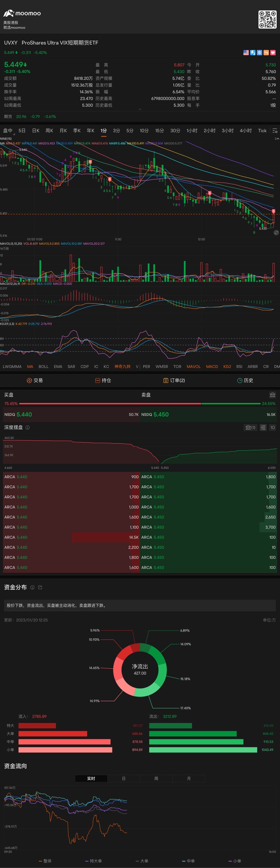
Task: Toggle the MACD sub-indicator
Action: pos(212,367)
